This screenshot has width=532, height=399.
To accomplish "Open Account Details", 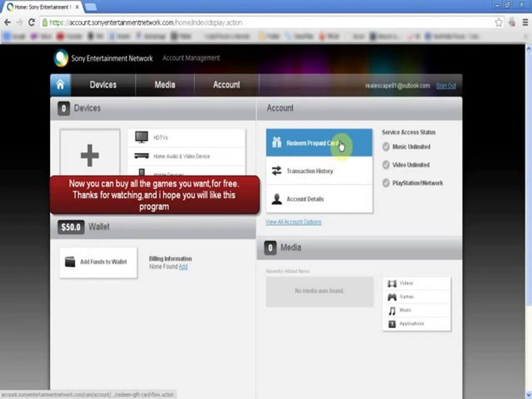I will [x=319, y=199].
